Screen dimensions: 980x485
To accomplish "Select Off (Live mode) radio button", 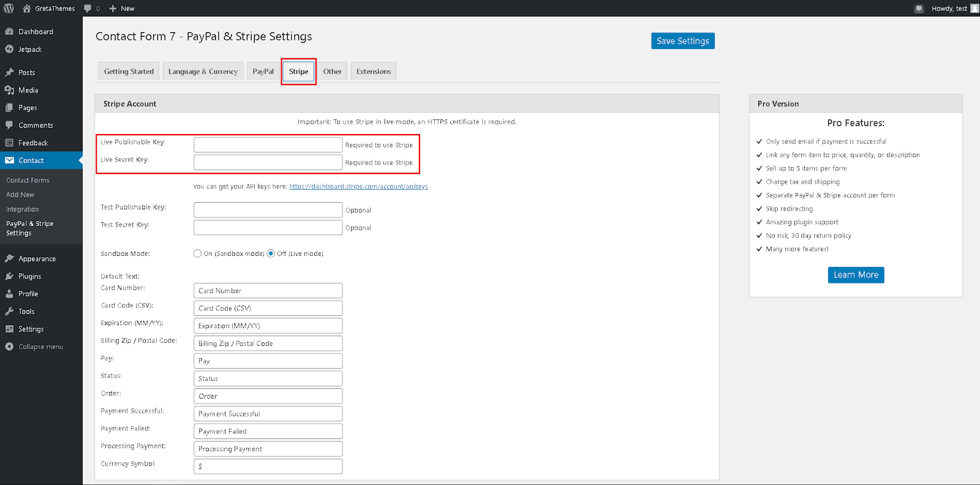I will tap(271, 254).
